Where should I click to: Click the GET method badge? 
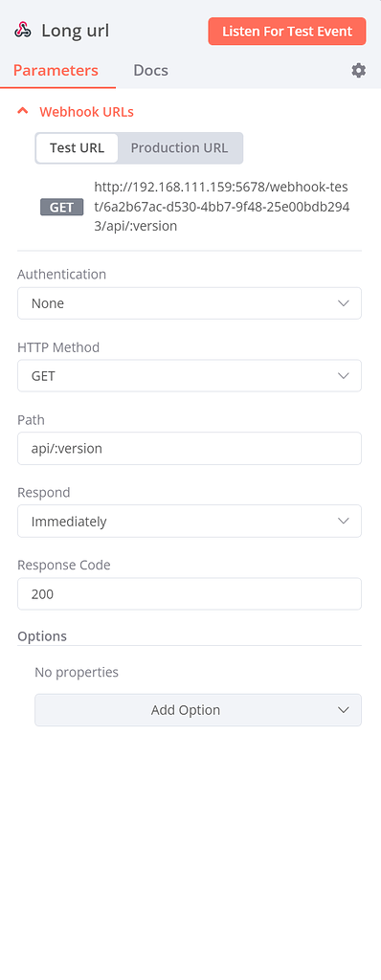pos(62,208)
